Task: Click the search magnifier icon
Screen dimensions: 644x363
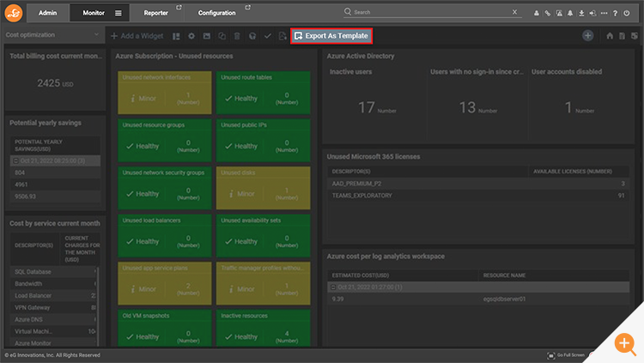Action: (348, 11)
